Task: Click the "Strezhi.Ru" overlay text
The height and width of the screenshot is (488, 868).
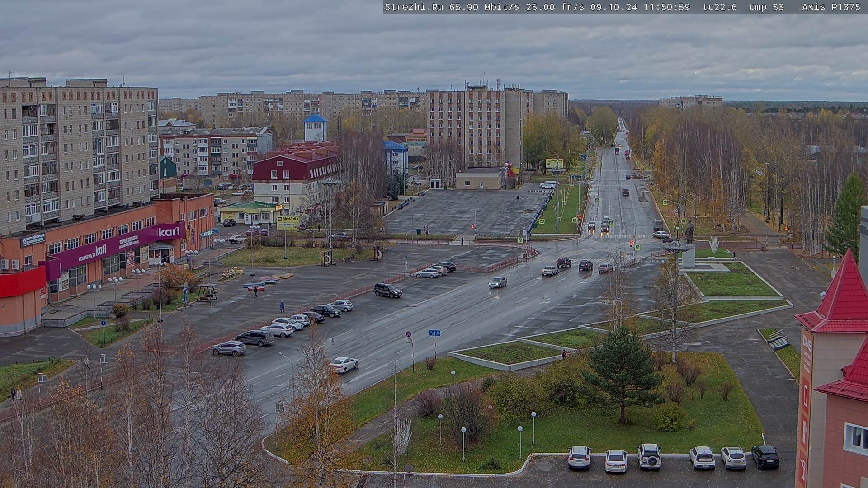Action: [414, 7]
